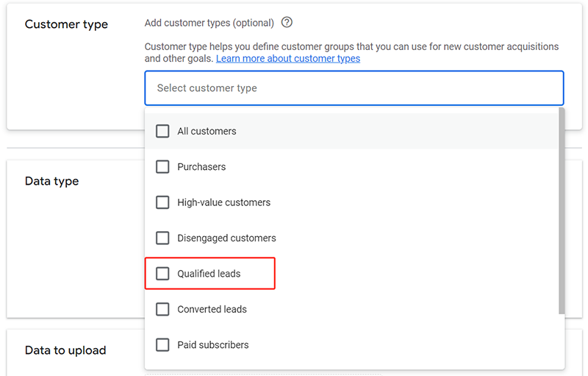This screenshot has width=588, height=376.
Task: Choose the Converted leads option text
Action: 212,309
